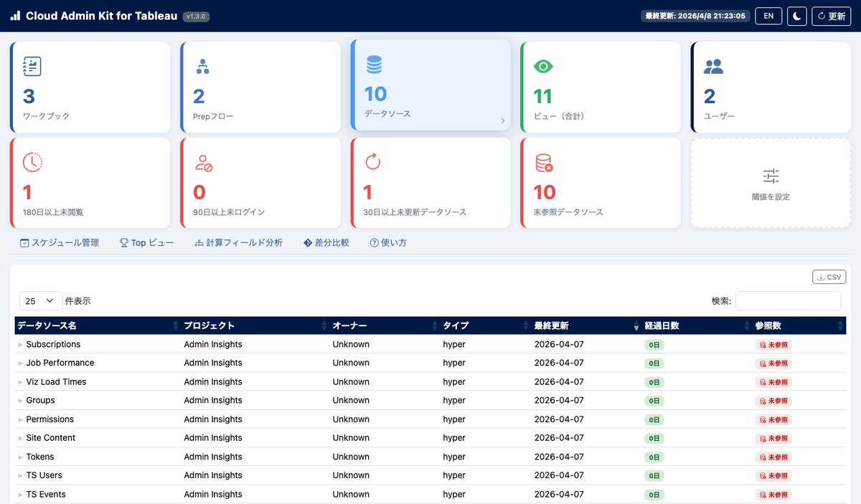Sort by the 参照数 column header
Viewport: 861px width, 504px height.
(x=799, y=325)
